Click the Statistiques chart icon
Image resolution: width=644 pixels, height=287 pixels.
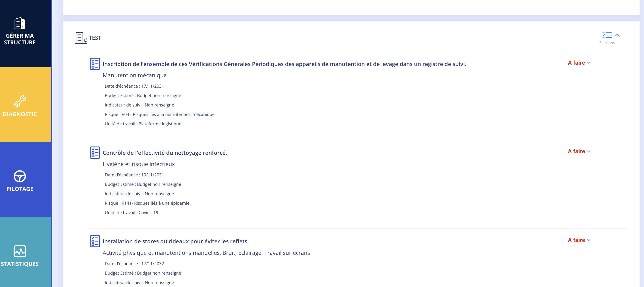(x=20, y=250)
